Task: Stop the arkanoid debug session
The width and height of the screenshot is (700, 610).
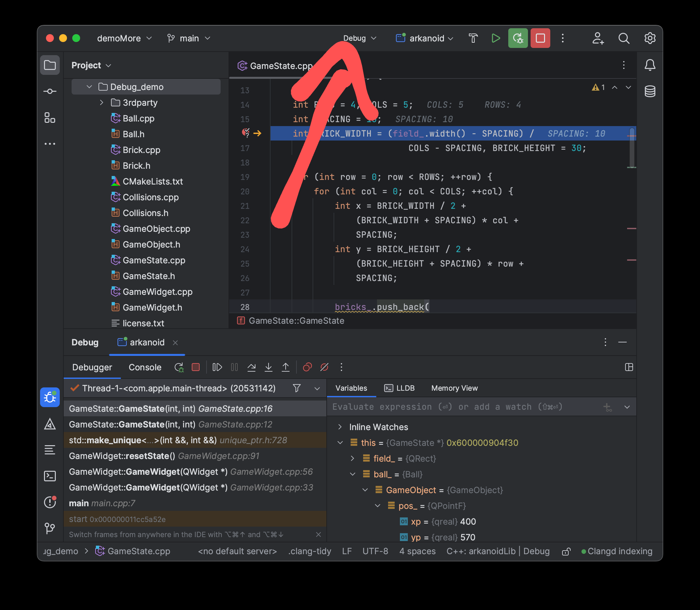Action: tap(540, 38)
